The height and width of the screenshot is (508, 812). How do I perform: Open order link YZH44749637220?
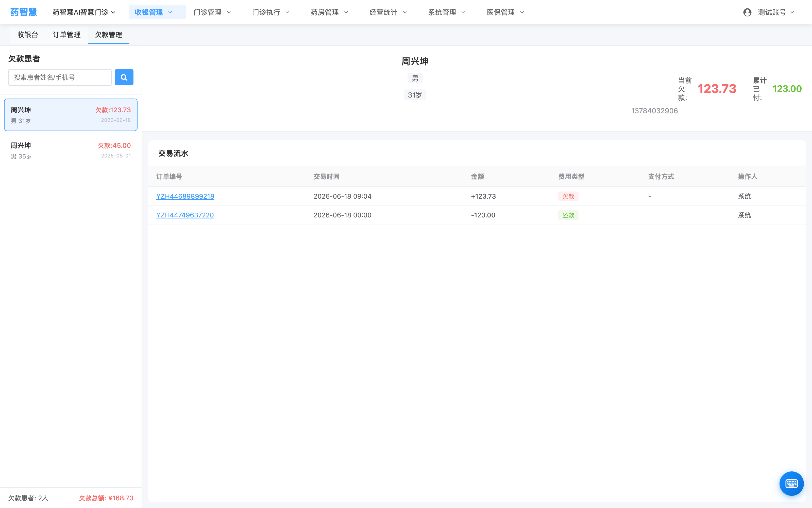click(x=185, y=215)
